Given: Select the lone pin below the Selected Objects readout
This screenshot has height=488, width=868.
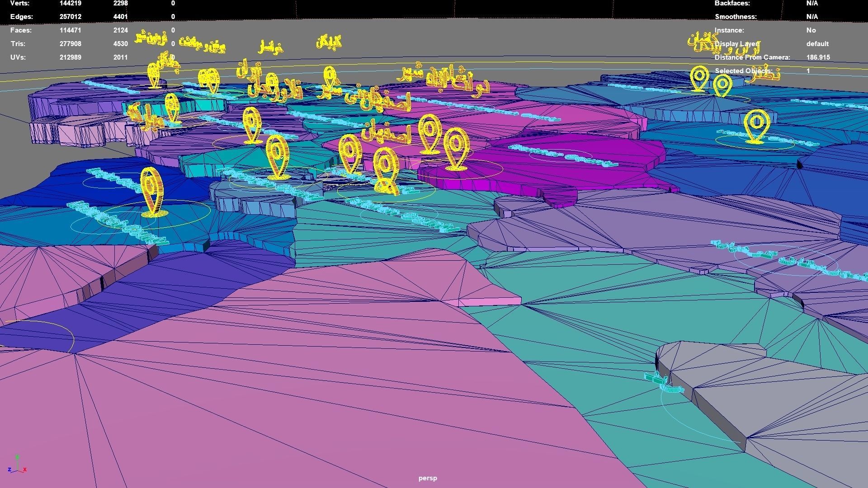Looking at the screenshot, I should coord(756,127).
